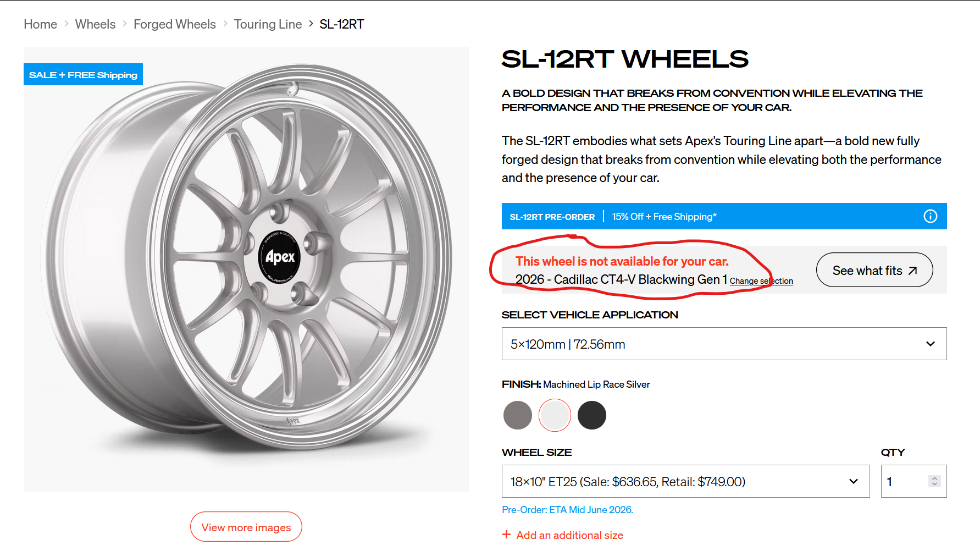The image size is (980, 545).
Task: Open the vehicle application dropdown
Action: tap(724, 344)
